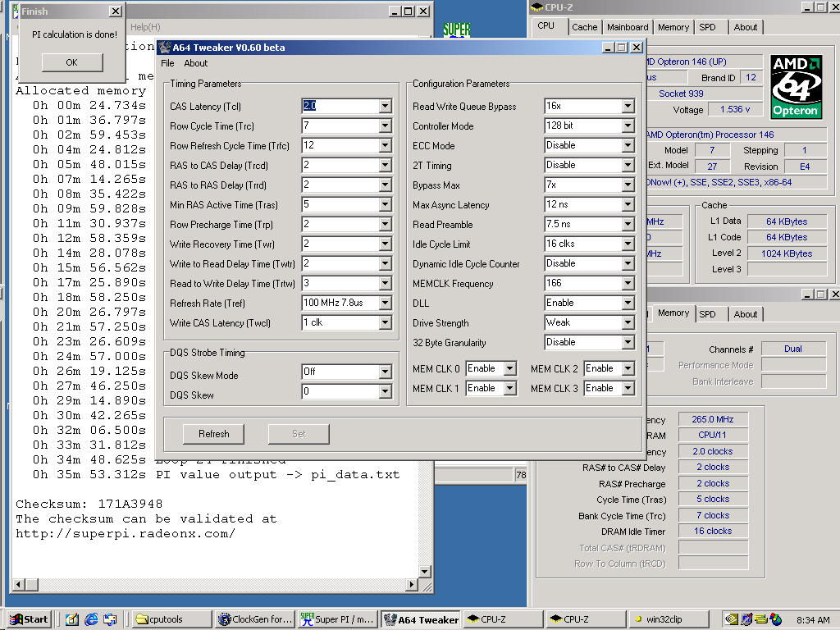The width and height of the screenshot is (840, 630).
Task: Expand the Min RAS Active Time (Tras) dropdown
Action: (386, 204)
